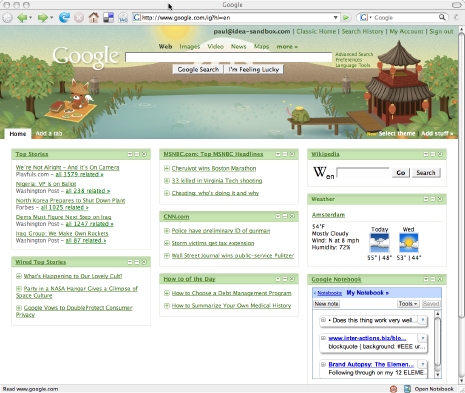Open the Amsterdam weather link

pyautogui.click(x=328, y=215)
